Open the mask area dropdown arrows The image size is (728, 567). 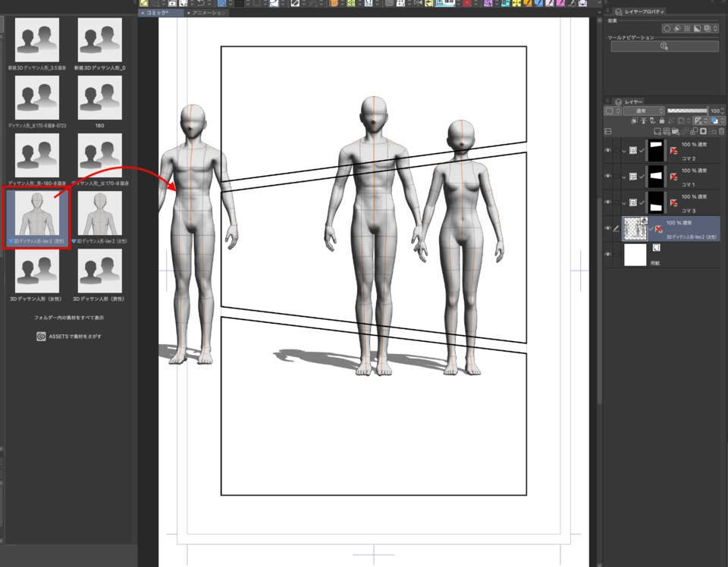[689, 121]
